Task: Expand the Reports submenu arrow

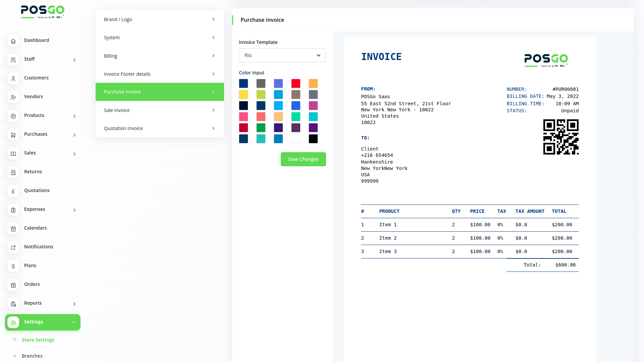Action: pyautogui.click(x=74, y=304)
